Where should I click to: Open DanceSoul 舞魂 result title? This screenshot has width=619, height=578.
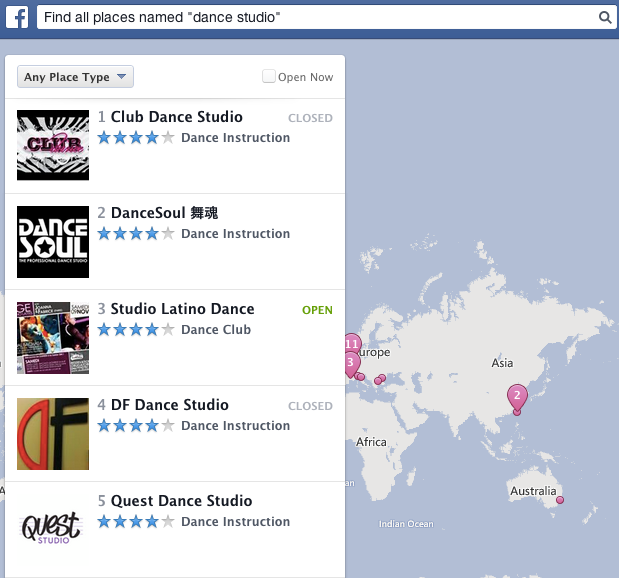(x=164, y=213)
